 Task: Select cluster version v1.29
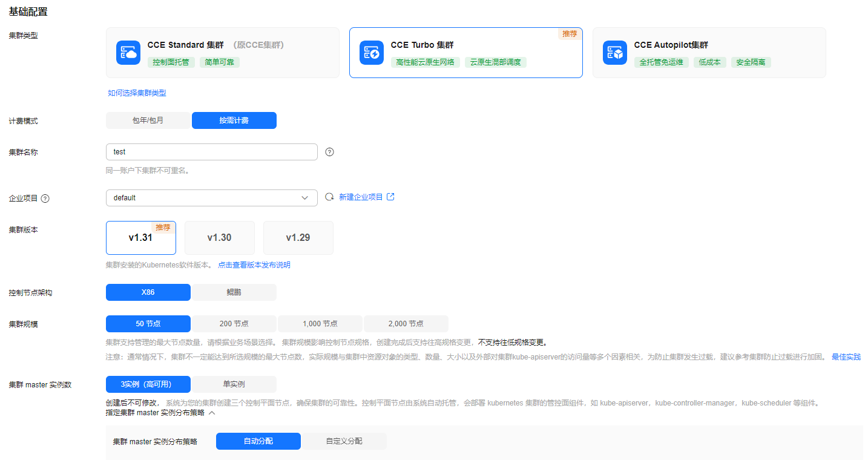point(298,238)
